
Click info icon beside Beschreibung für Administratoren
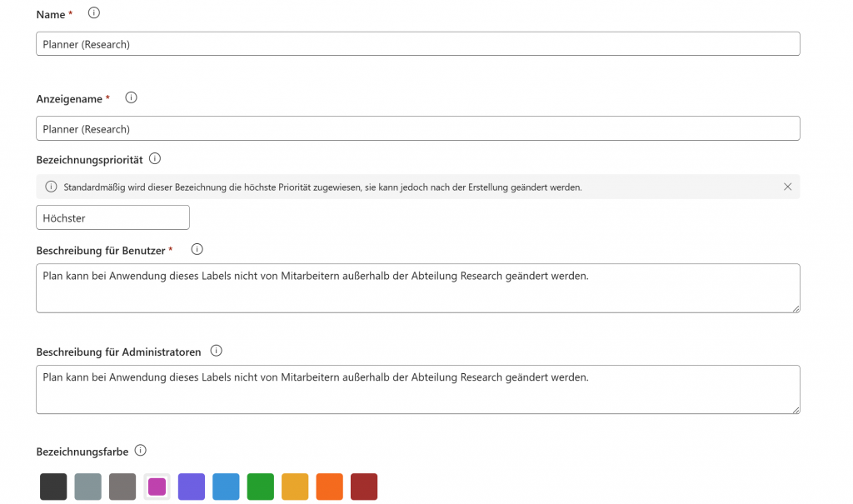(x=217, y=351)
